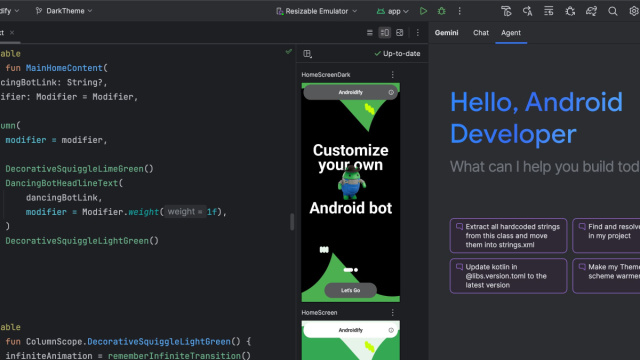Attach debugger to Android process icon

[x=570, y=11]
